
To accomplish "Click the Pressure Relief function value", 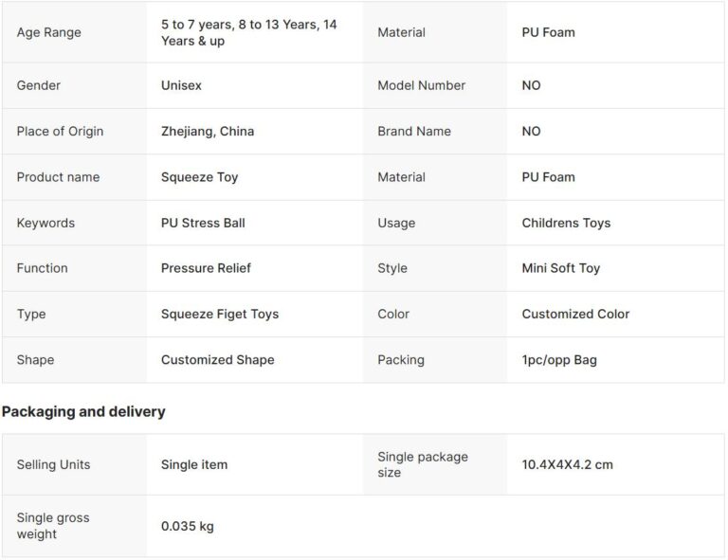I will coord(206,268).
